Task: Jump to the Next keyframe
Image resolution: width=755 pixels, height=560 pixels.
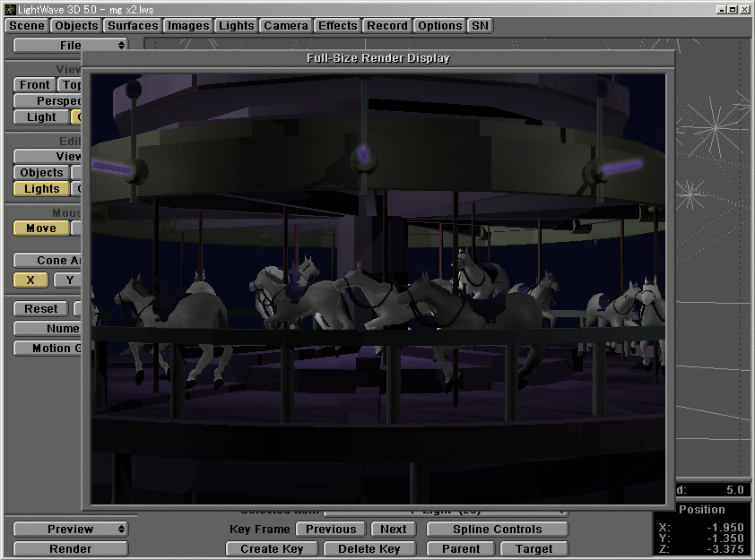Action: click(x=393, y=529)
